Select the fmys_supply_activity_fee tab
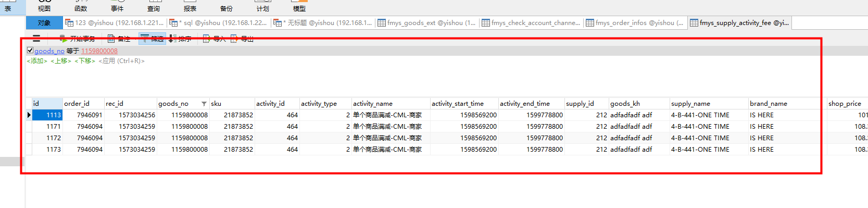The width and height of the screenshot is (868, 208). pyautogui.click(x=740, y=22)
